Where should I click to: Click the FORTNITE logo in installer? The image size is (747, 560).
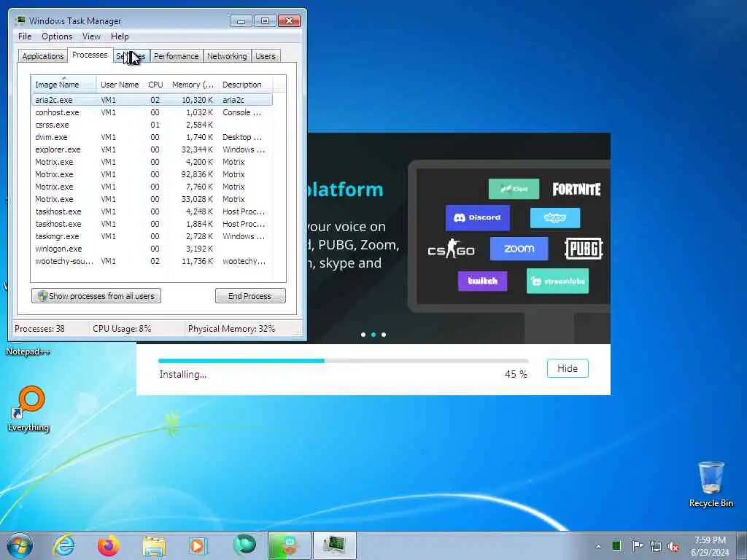(576, 189)
